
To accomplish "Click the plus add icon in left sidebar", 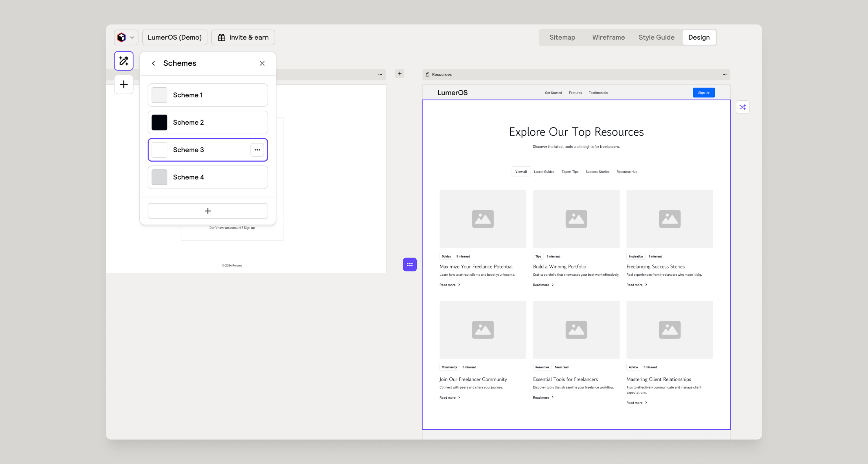I will coord(124,84).
